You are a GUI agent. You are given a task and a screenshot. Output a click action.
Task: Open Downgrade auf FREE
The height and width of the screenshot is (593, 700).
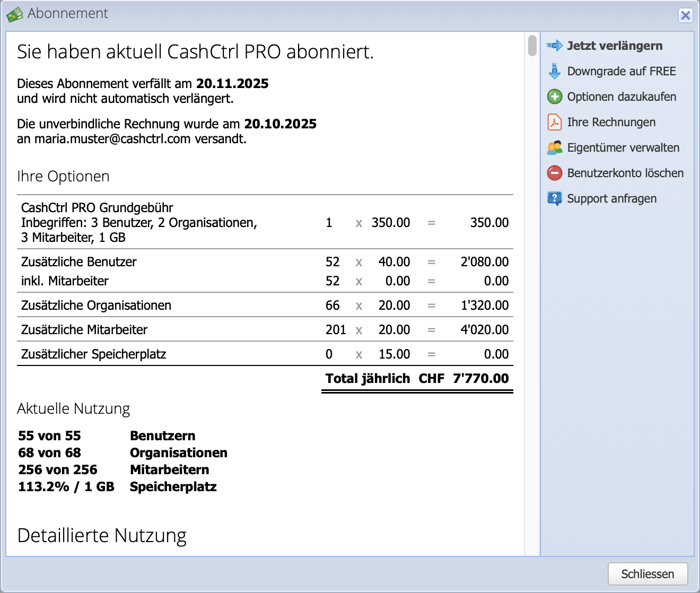(x=622, y=71)
